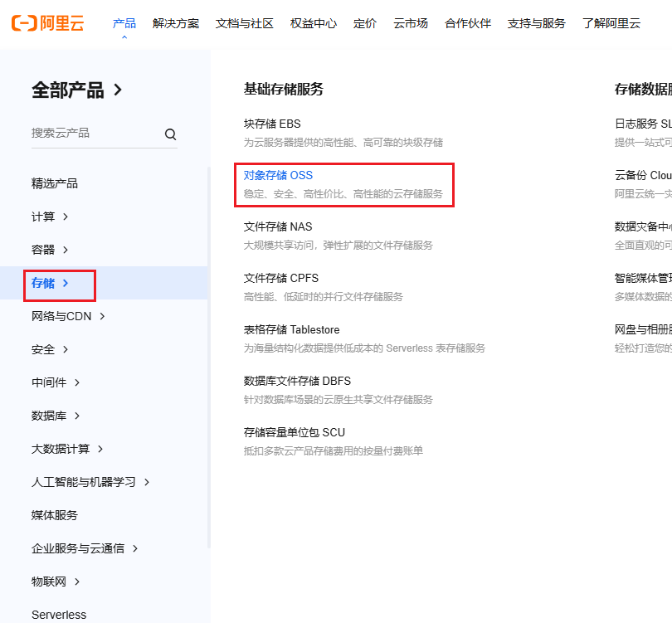Open the 解决方案 top menu

pyautogui.click(x=176, y=23)
